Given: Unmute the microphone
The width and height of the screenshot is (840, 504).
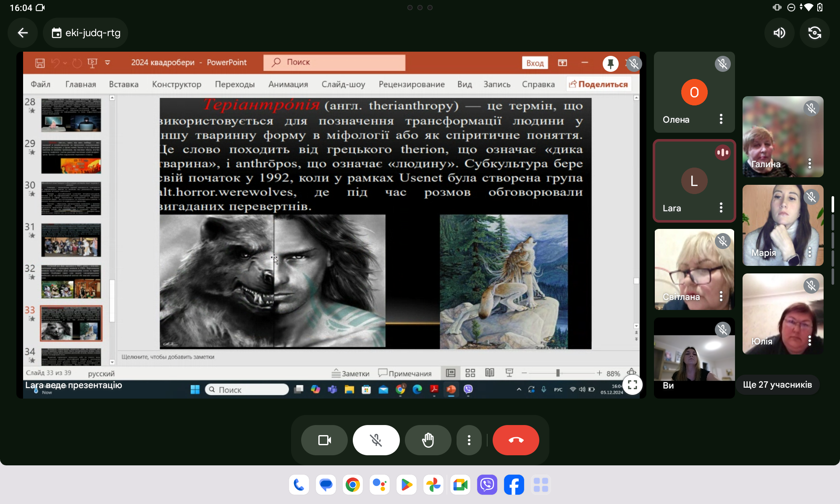Looking at the screenshot, I should point(376,440).
